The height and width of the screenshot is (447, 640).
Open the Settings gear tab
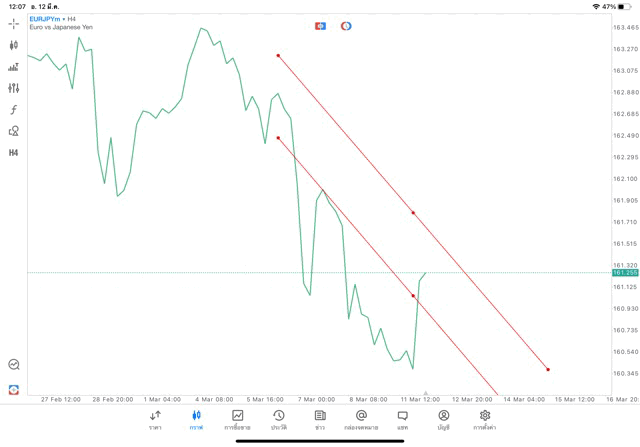pyautogui.click(x=485, y=419)
